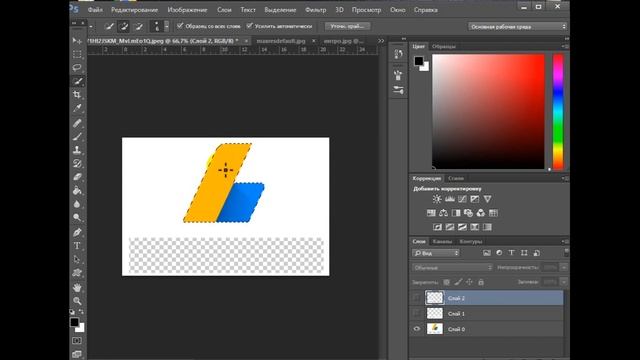Show layer Слой 2 visibility box
640x360 pixels.
[417, 298]
